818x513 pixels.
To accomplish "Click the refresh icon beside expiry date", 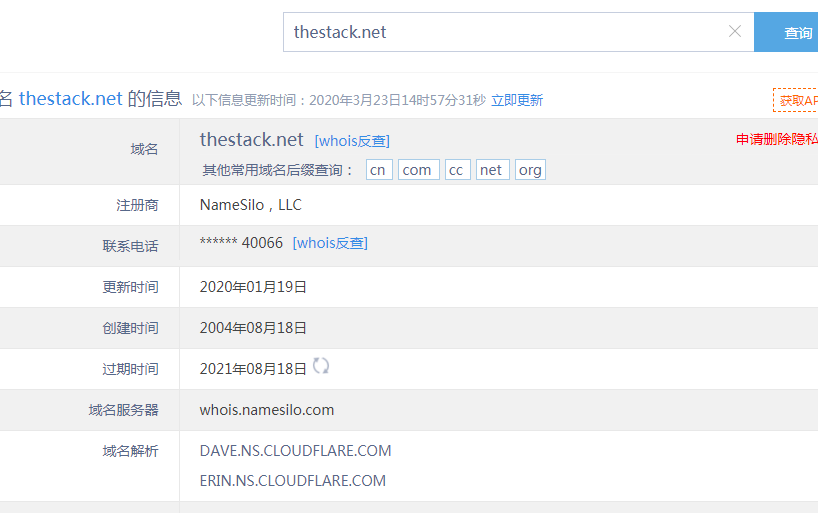I will pos(321,366).
